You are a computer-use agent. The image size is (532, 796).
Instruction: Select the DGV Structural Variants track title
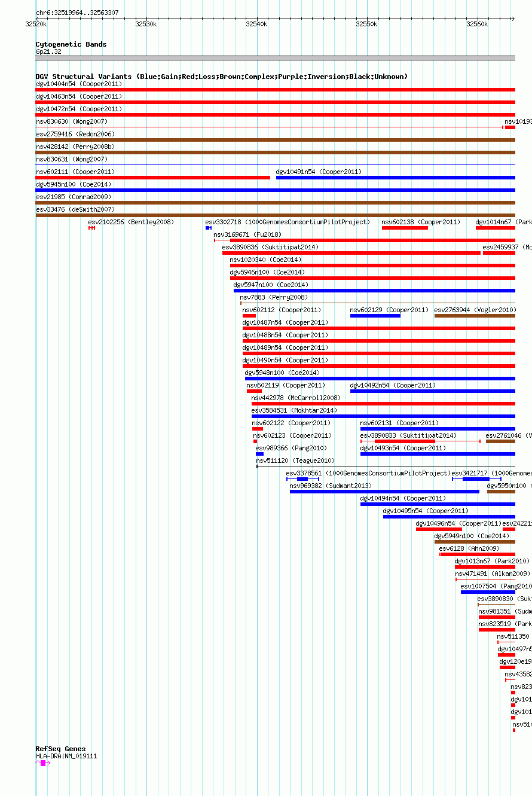click(x=222, y=77)
